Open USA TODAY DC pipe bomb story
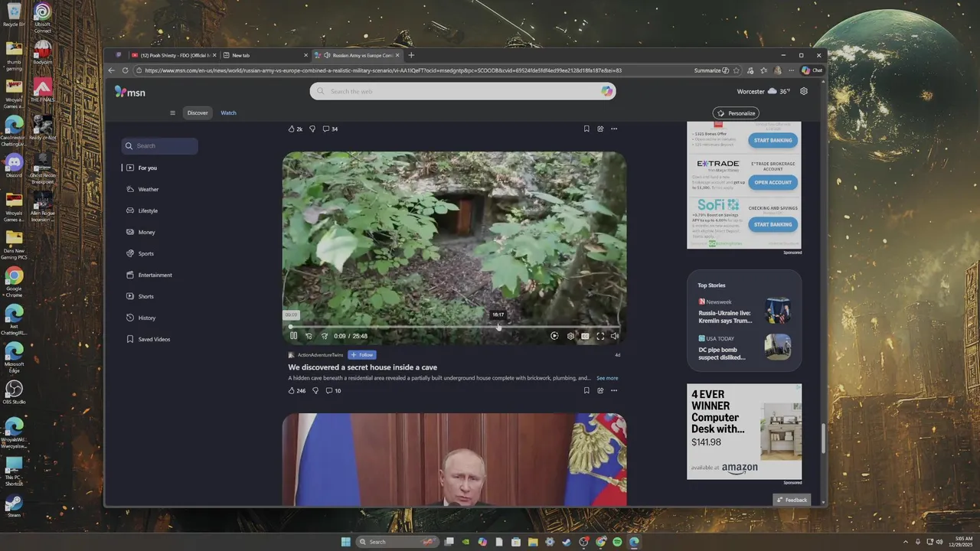980x551 pixels. [x=743, y=348]
